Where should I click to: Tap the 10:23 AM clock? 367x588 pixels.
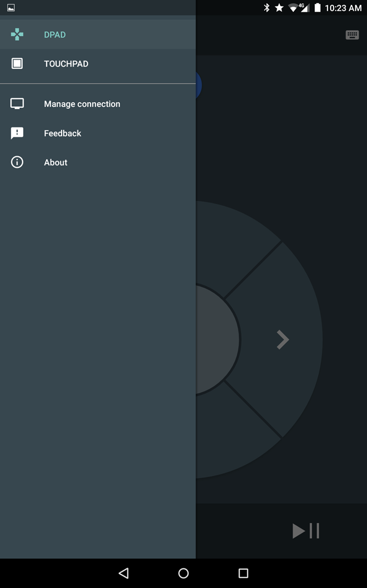tap(343, 8)
